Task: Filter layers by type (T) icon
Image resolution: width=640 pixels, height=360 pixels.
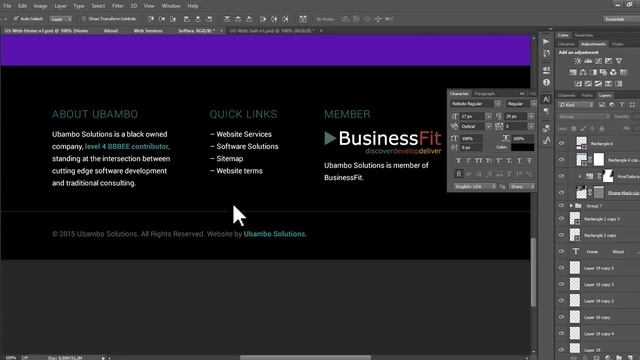Action: [622, 105]
